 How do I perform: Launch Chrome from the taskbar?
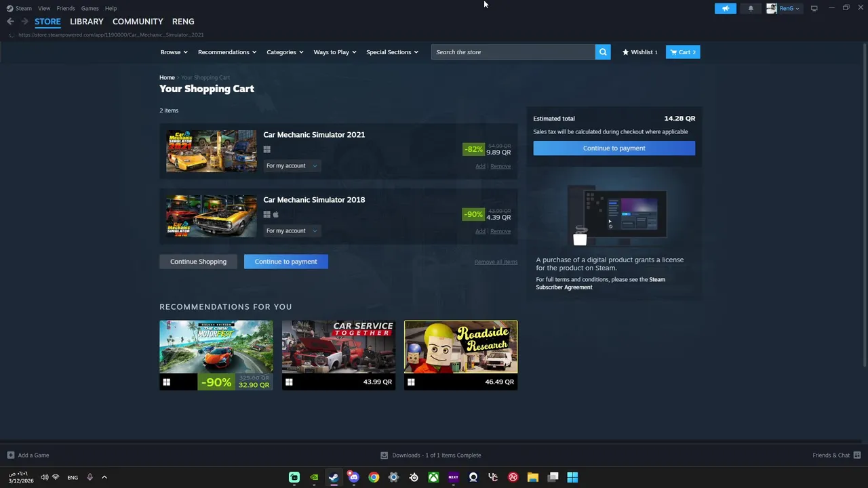pyautogui.click(x=374, y=477)
